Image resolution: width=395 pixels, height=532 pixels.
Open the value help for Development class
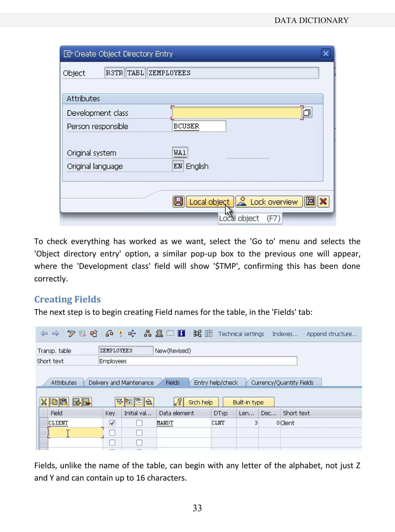pos(307,112)
